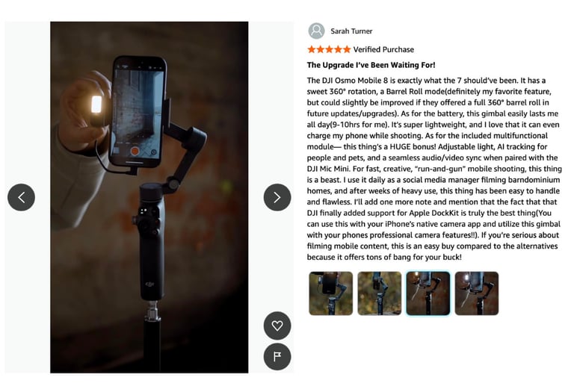Image resolution: width=574 pixels, height=392 pixels.
Task: Click the middle orange rating star
Action: (329, 49)
